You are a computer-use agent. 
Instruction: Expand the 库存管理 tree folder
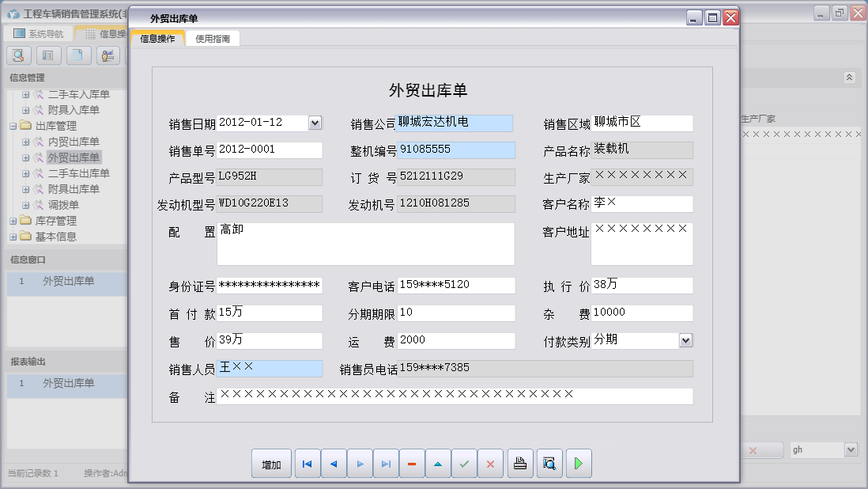pos(13,221)
